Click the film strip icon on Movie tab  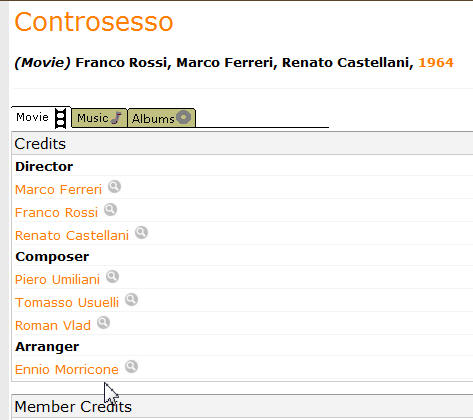[60, 118]
